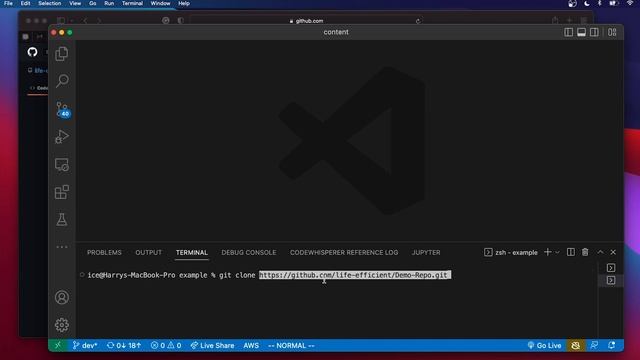
Task: Click the github.com address bar in Safari
Action: (x=307, y=21)
